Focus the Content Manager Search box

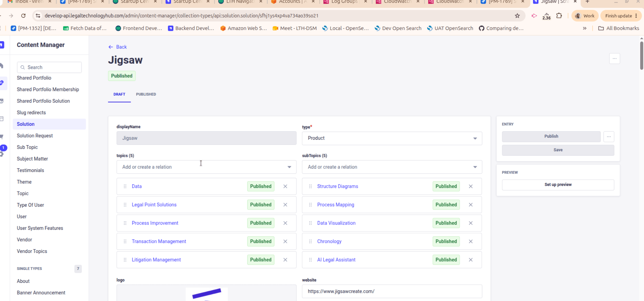point(49,67)
